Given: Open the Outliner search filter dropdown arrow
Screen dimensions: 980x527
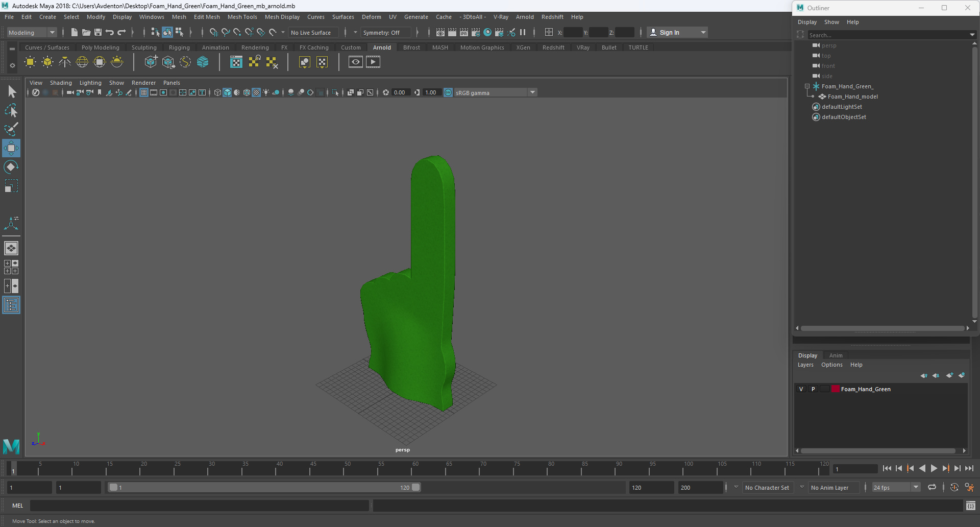Looking at the screenshot, I should pyautogui.click(x=972, y=35).
